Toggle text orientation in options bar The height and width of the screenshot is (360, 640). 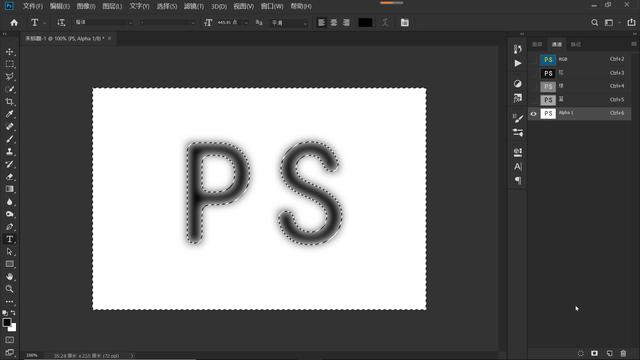point(61,23)
